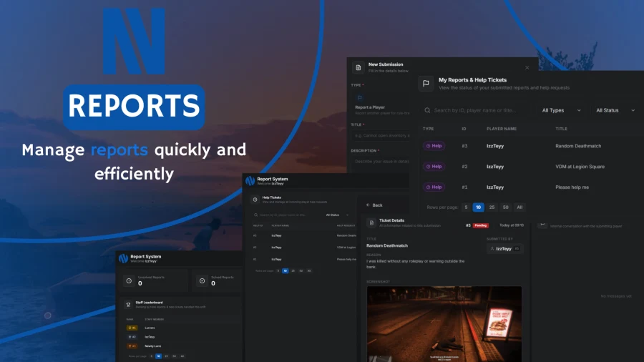Set My Reports rows per page to 50
The height and width of the screenshot is (362, 644).
(506, 207)
